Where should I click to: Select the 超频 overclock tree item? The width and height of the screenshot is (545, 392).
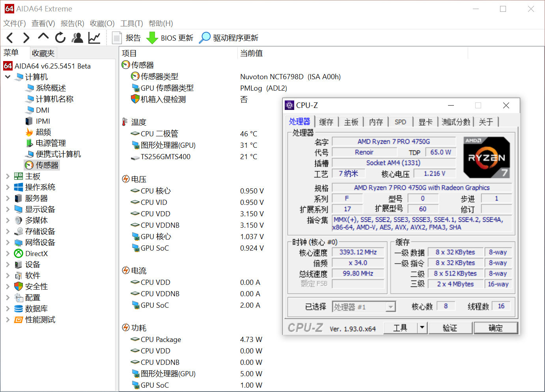click(43, 132)
